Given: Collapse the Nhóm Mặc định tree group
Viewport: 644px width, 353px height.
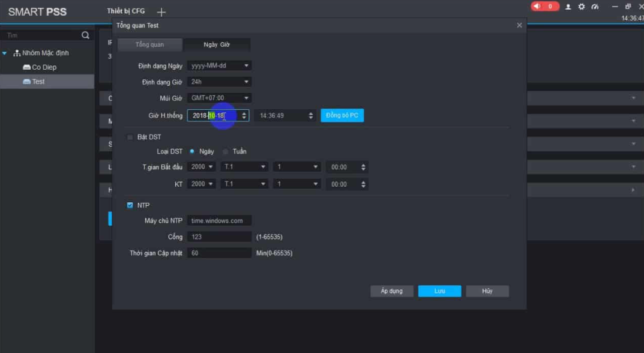Looking at the screenshot, I should click(x=5, y=53).
